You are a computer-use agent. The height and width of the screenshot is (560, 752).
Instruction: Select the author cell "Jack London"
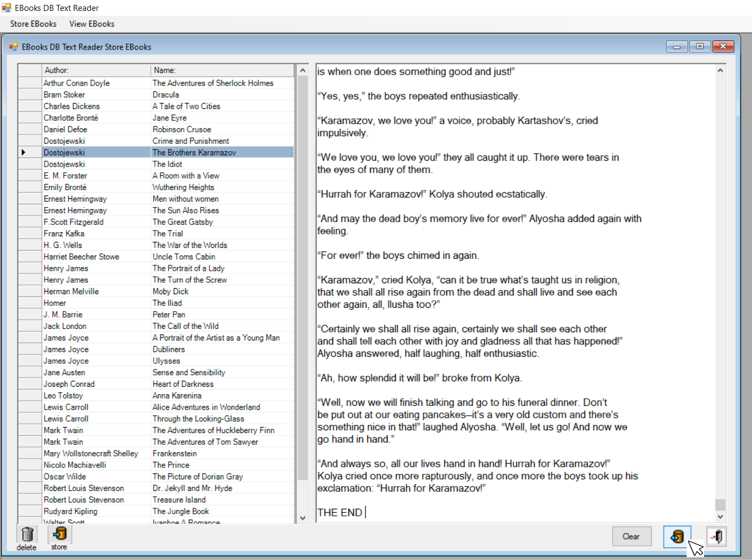(96, 326)
